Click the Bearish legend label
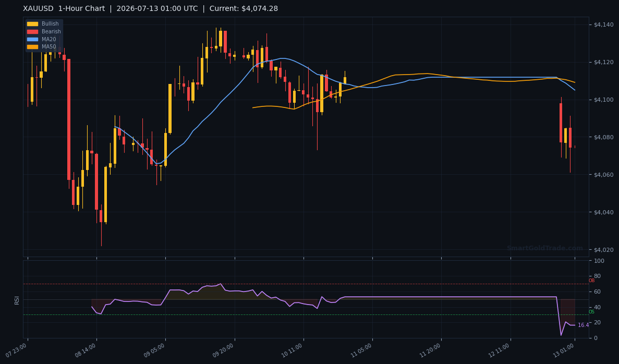 (x=51, y=32)
